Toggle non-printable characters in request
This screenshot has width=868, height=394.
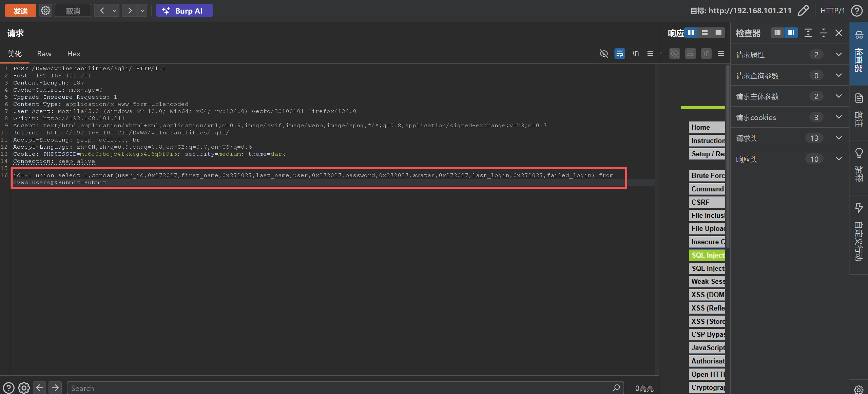[x=604, y=54]
